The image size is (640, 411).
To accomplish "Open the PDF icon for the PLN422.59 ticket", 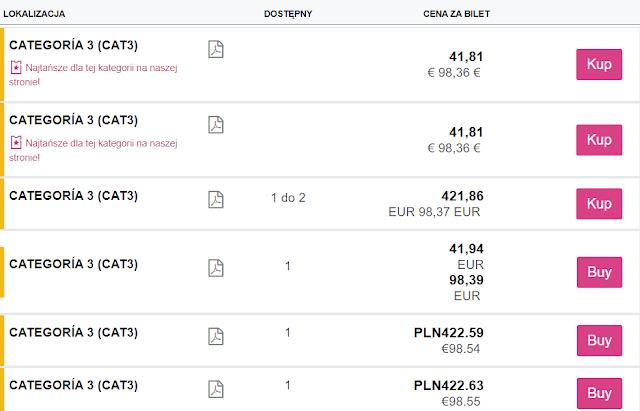I will (215, 336).
